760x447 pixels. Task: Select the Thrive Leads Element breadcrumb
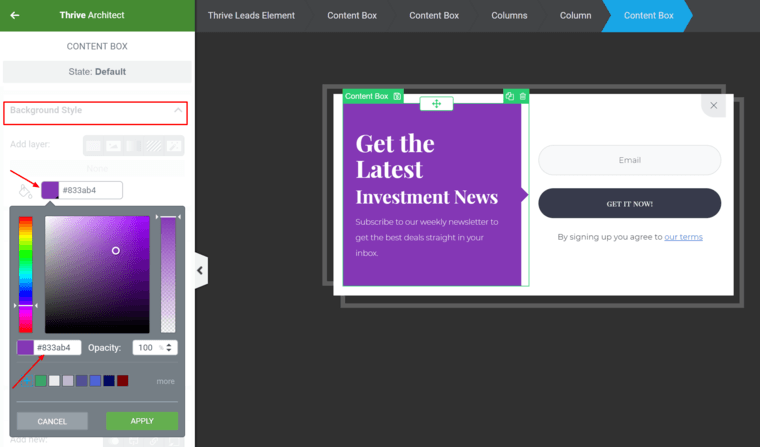pos(251,16)
